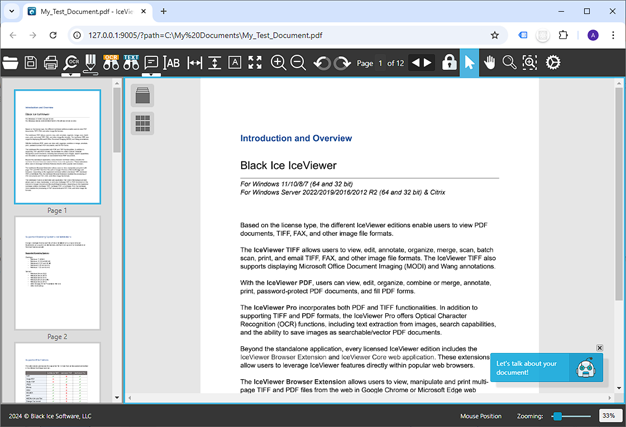The height and width of the screenshot is (427, 626).
Task: Go to the next page arrow
Action: coord(428,63)
